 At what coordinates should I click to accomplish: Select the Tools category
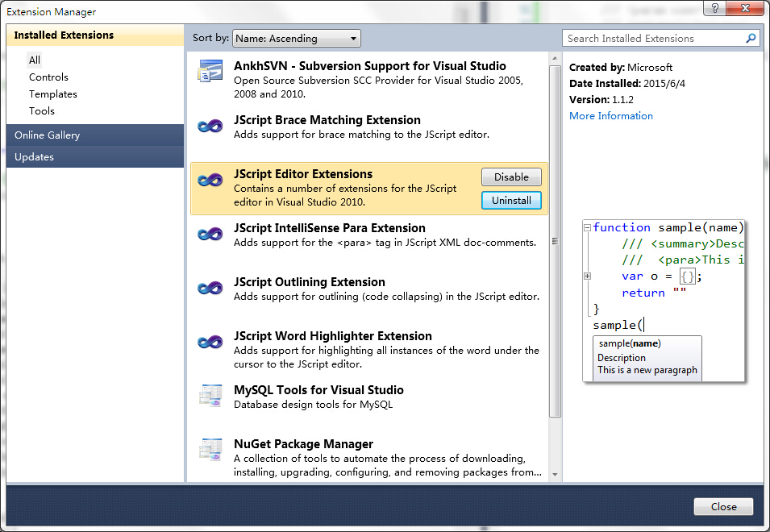click(42, 111)
